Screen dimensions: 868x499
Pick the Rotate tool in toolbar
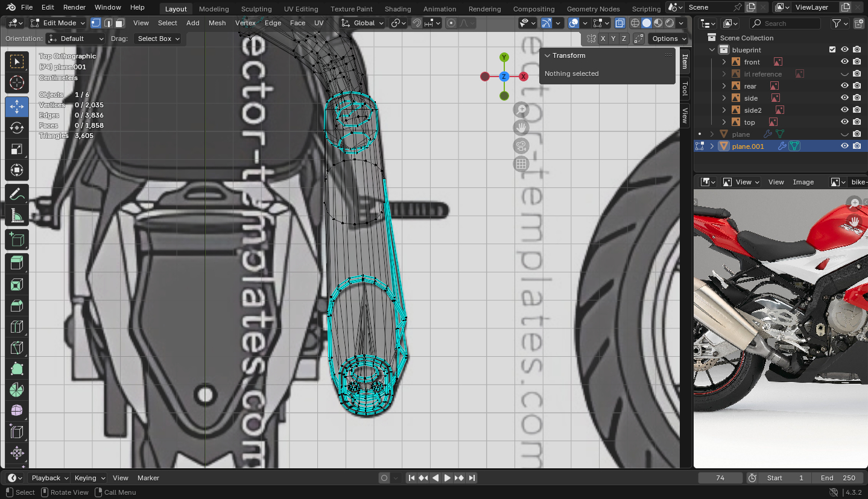(17, 128)
